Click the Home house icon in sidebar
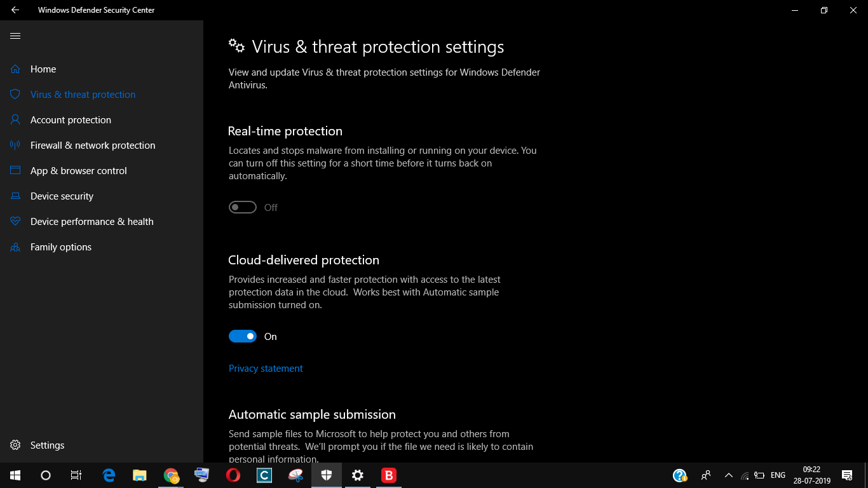868x488 pixels. point(15,69)
